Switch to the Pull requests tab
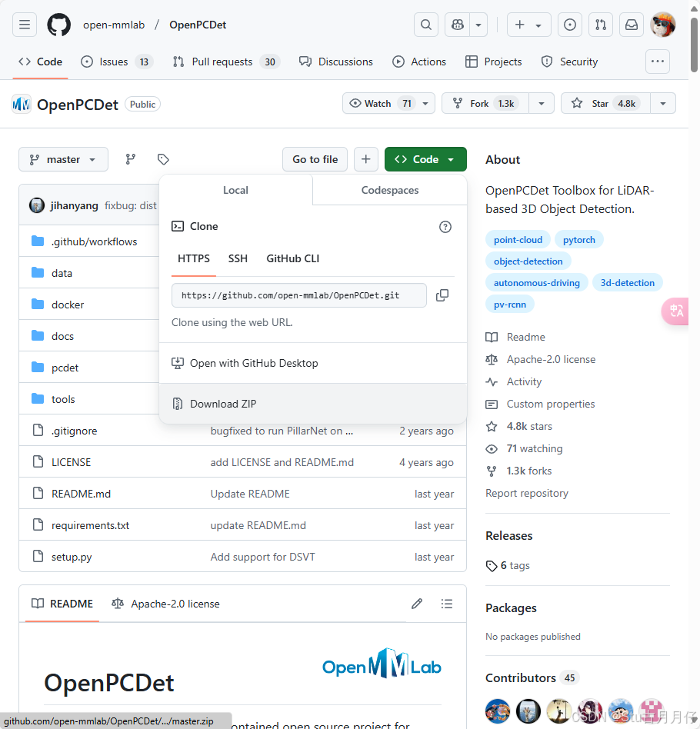Viewport: 700px width, 729px height. click(226, 62)
